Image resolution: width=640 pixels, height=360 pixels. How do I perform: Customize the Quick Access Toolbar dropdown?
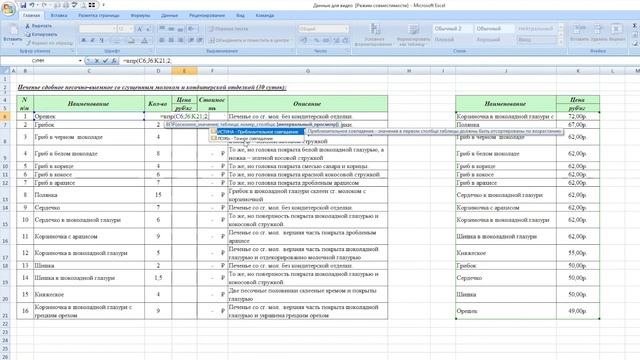[x=103, y=5]
